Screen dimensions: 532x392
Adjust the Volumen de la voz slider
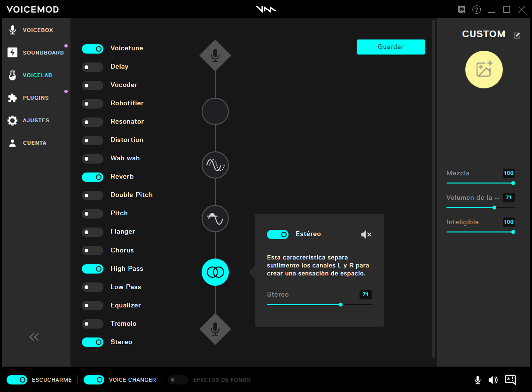[480, 207]
